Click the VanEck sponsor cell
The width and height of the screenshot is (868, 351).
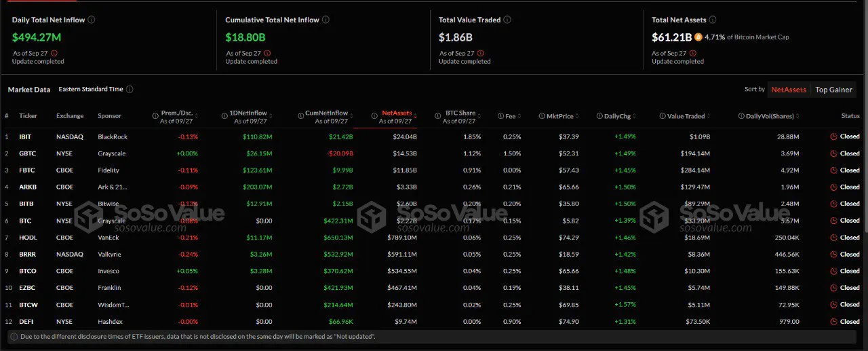pos(108,238)
